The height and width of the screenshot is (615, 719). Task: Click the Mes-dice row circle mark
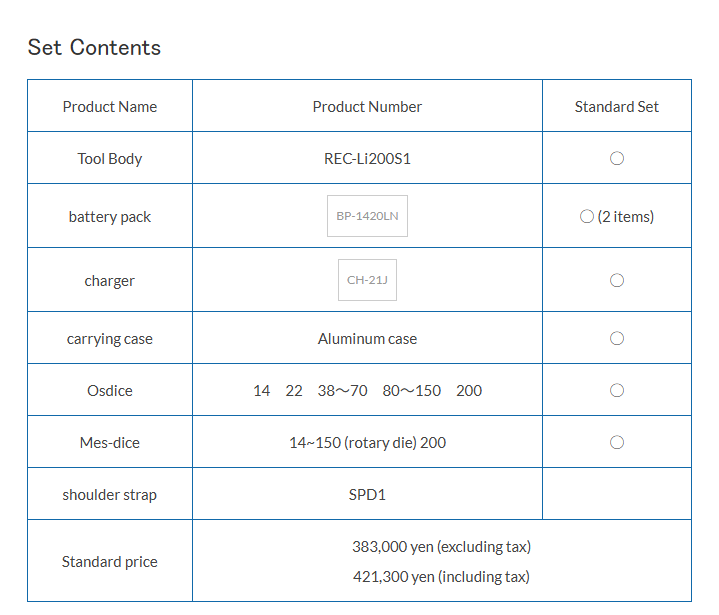(617, 443)
